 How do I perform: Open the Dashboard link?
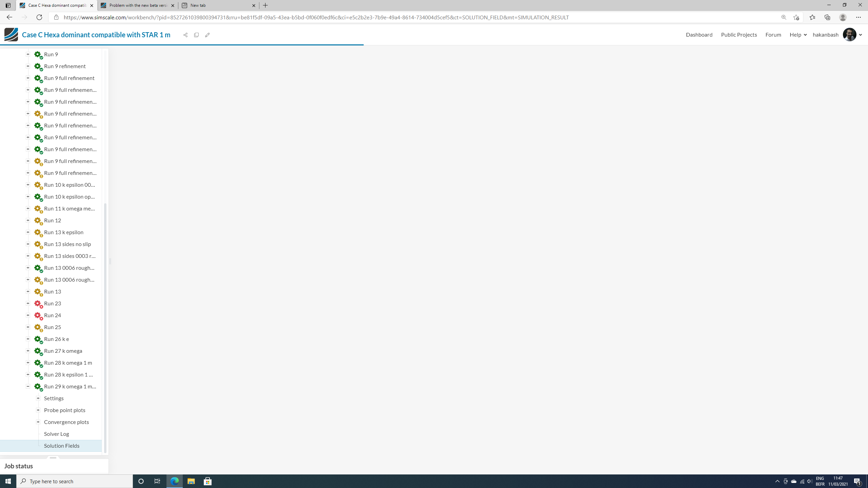click(x=699, y=35)
